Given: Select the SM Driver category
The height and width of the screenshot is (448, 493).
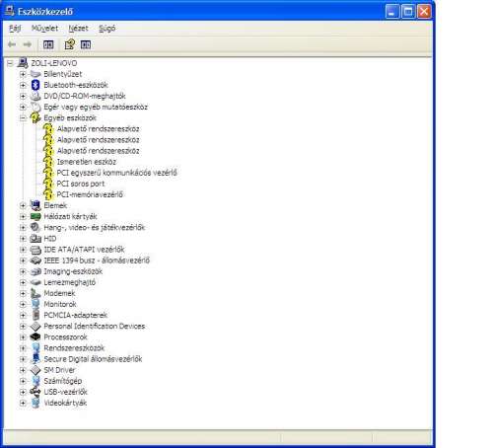Looking at the screenshot, I should click(59, 370).
